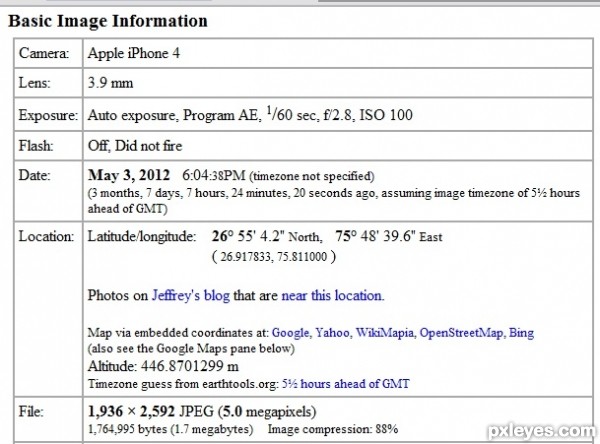Click the 5½ hours ahead of GMT link
This screenshot has height=444, width=600.
tap(346, 384)
